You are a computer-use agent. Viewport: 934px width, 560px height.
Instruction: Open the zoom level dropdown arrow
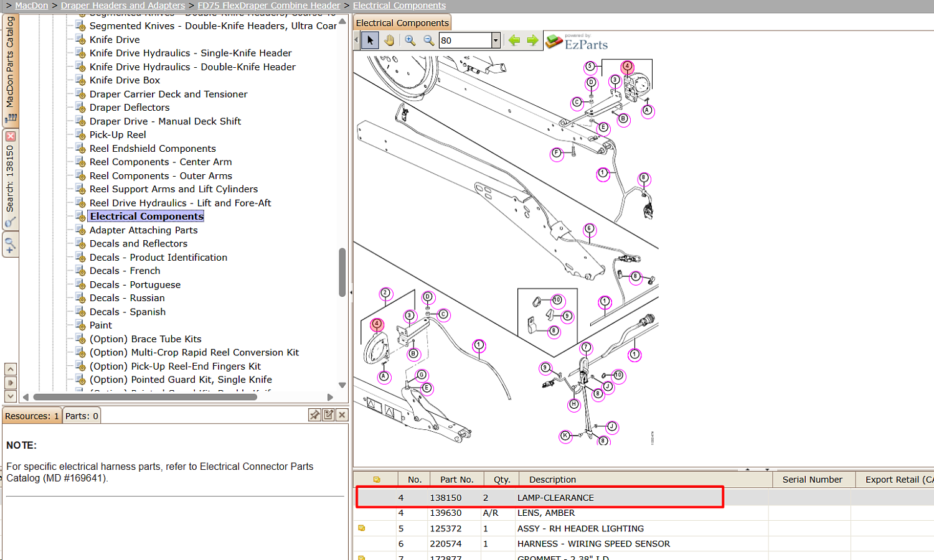(496, 40)
